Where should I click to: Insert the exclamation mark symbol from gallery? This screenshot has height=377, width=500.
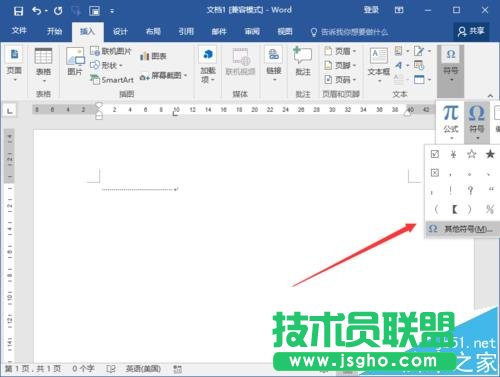point(451,190)
